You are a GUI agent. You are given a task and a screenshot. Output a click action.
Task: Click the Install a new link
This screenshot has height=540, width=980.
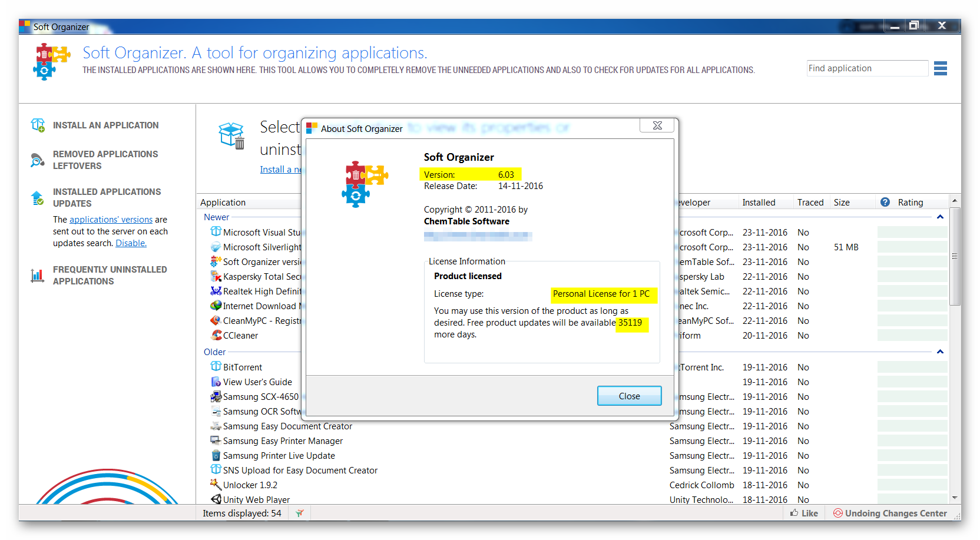281,169
